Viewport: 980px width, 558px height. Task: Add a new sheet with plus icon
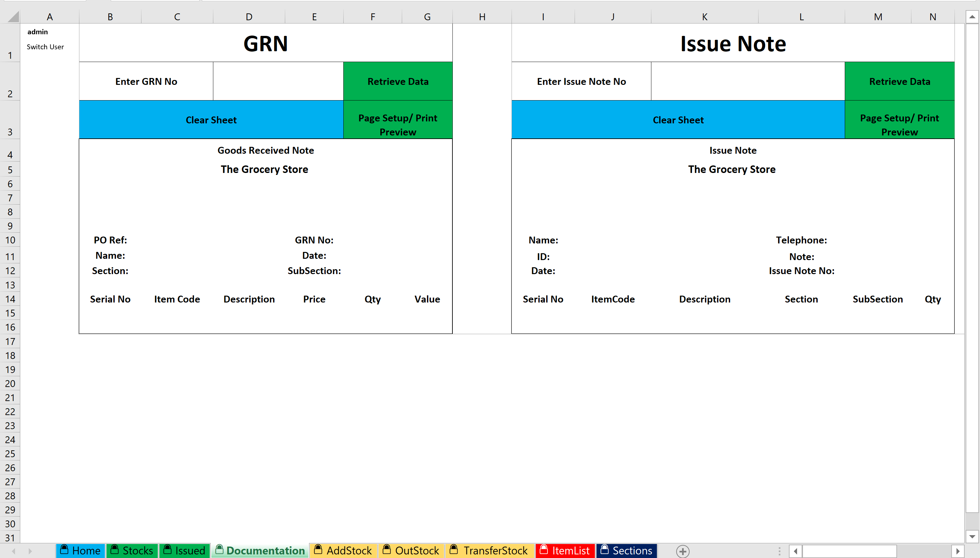[683, 551]
